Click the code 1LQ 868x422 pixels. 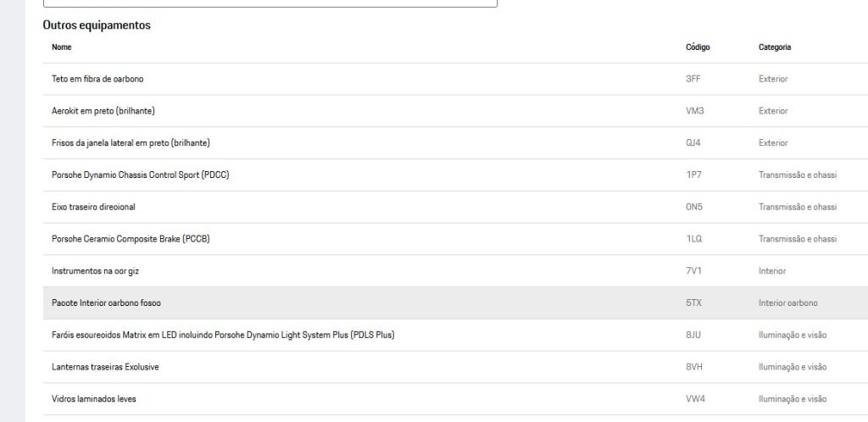click(x=693, y=239)
